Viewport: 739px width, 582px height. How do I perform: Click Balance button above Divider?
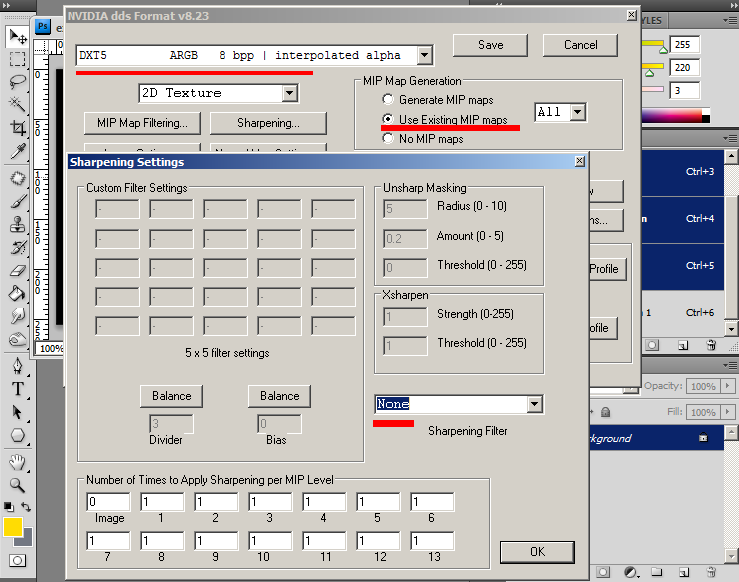click(x=172, y=396)
